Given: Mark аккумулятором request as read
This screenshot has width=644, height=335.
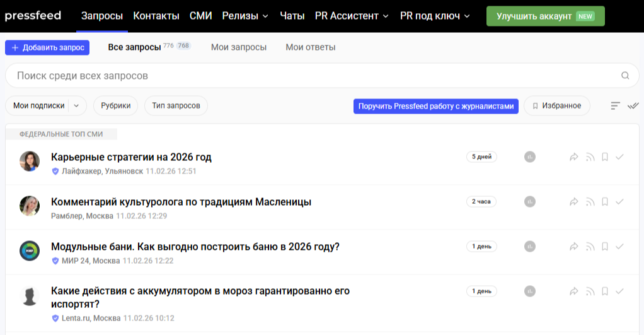Looking at the screenshot, I should [x=619, y=291].
